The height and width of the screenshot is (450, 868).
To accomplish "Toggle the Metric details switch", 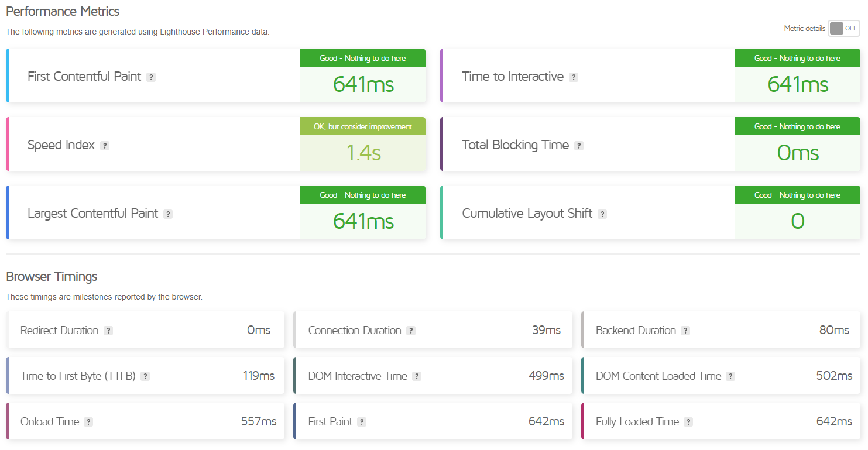I will [x=843, y=28].
